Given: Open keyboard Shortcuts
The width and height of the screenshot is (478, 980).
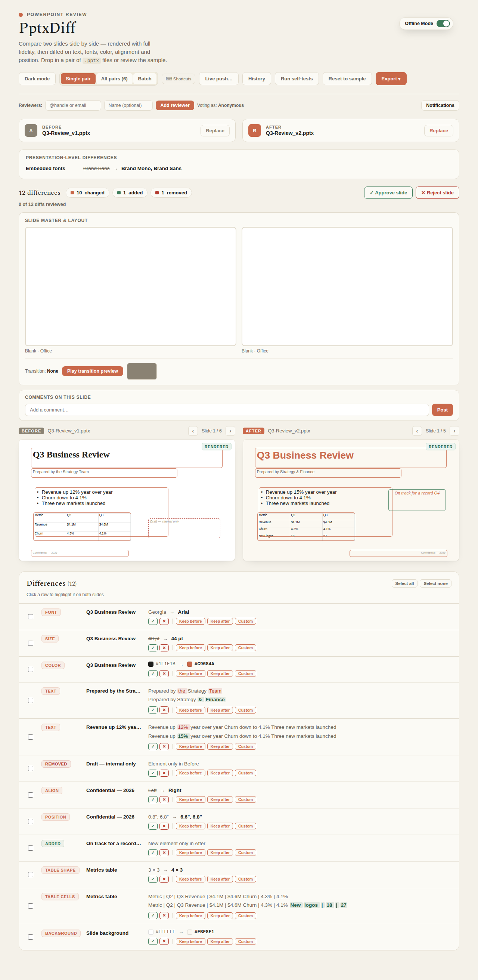Looking at the screenshot, I should (179, 79).
